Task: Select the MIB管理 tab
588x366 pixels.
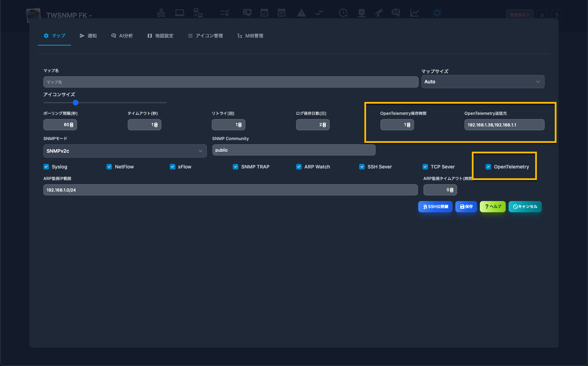Action: click(250, 36)
